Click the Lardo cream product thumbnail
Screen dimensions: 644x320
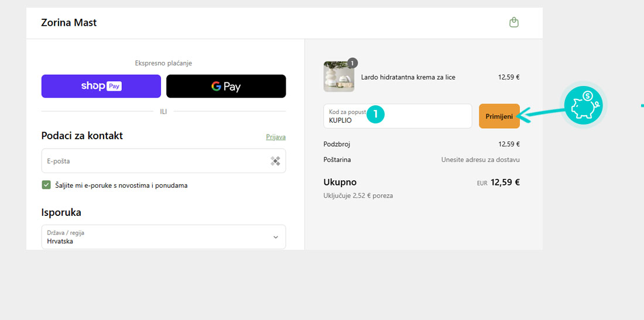[x=338, y=77]
